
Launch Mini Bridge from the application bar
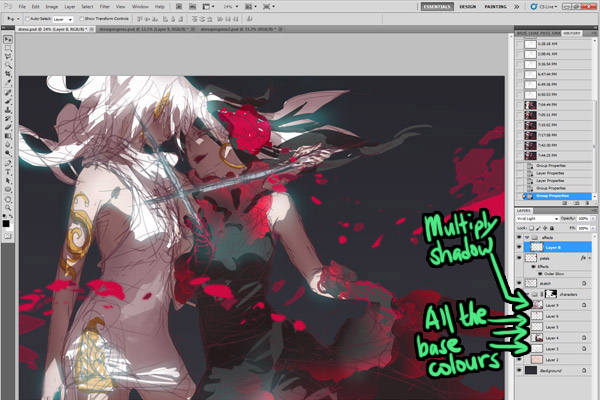click(192, 7)
